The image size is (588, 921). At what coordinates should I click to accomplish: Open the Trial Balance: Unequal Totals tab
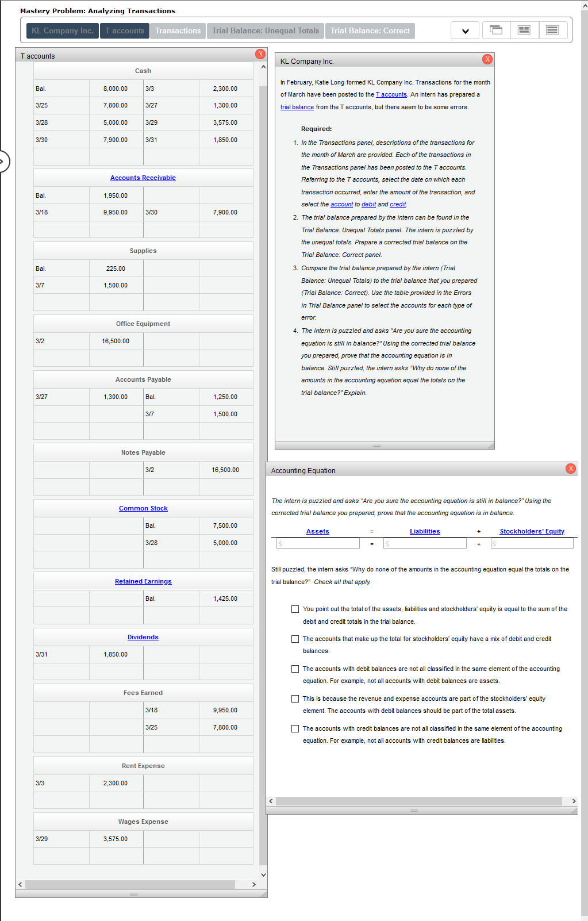click(x=266, y=30)
